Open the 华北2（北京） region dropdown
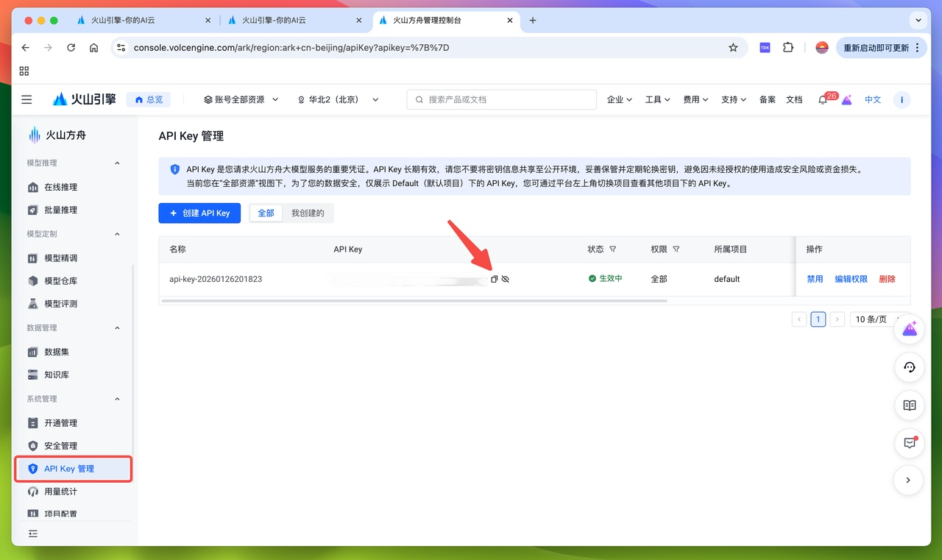Screen dimensions: 942x560 coord(338,99)
